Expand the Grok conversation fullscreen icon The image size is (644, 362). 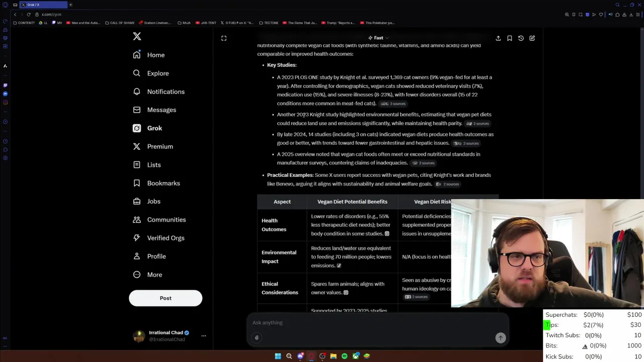224,38
